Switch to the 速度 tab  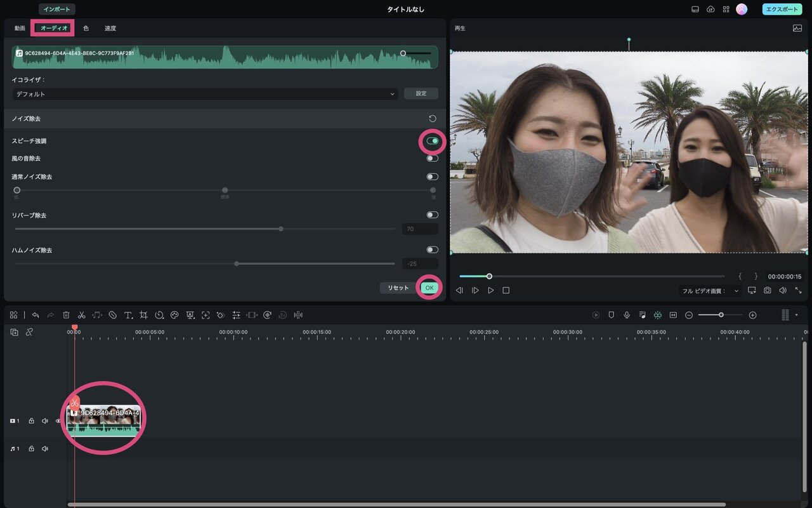click(110, 28)
